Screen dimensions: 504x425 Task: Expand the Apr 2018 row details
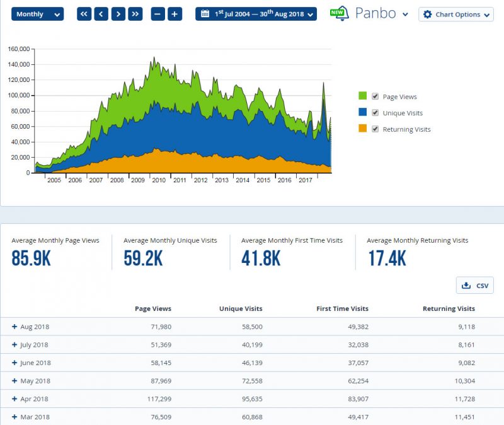[x=14, y=399]
